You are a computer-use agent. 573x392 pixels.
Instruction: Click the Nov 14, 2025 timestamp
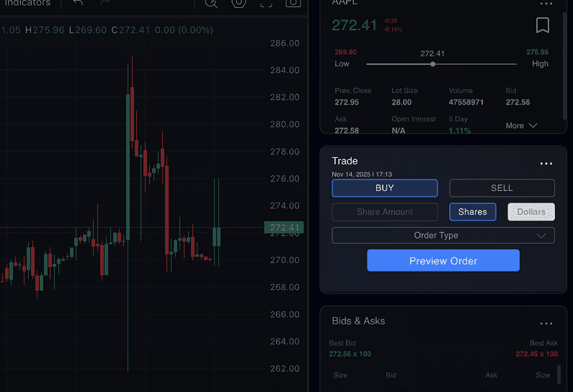point(362,174)
